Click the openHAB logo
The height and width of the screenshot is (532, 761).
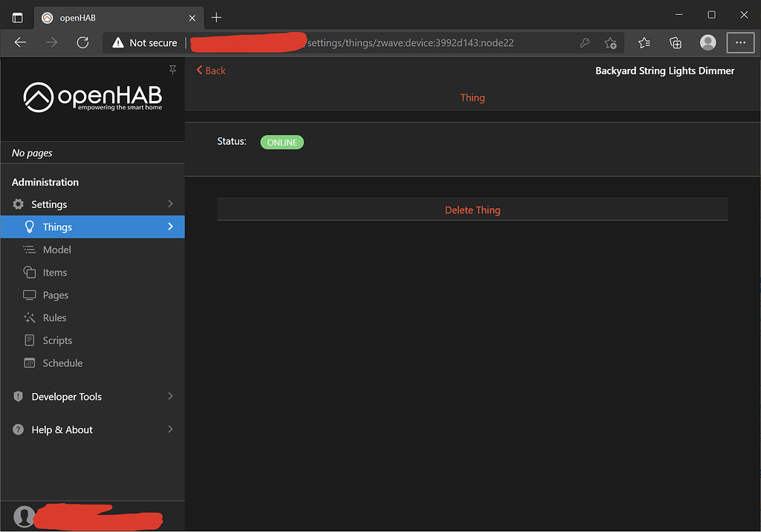(92, 96)
